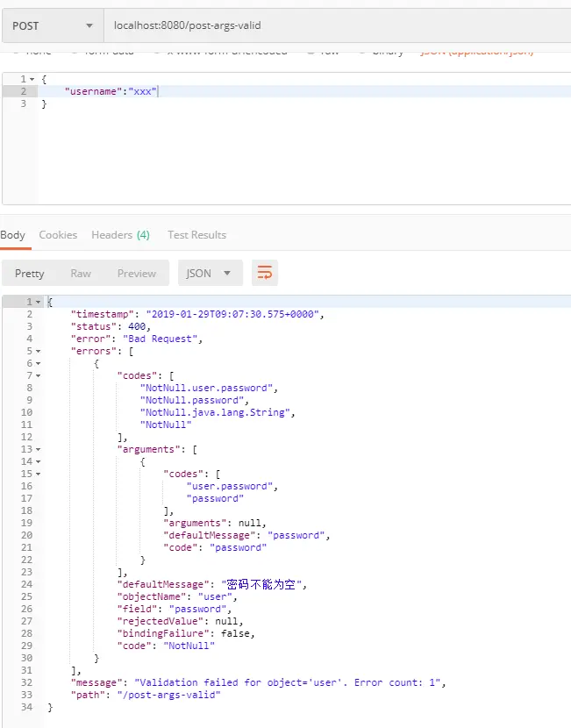This screenshot has width=571, height=728.
Task: Collapse the error object at line 6
Action: point(38,363)
